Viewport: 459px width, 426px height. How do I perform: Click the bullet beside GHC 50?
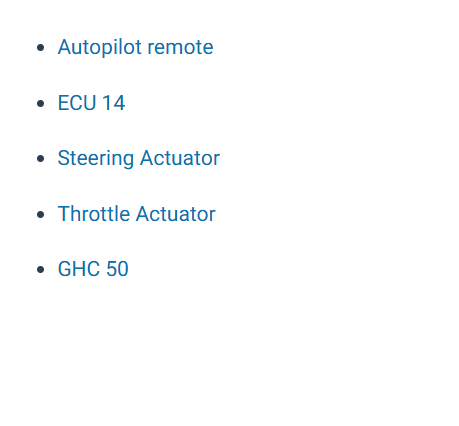point(41,269)
